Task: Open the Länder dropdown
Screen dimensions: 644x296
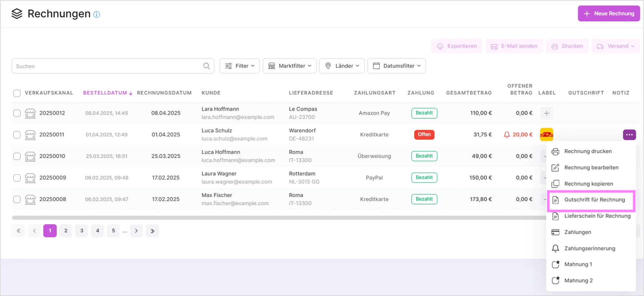Action: click(x=342, y=66)
